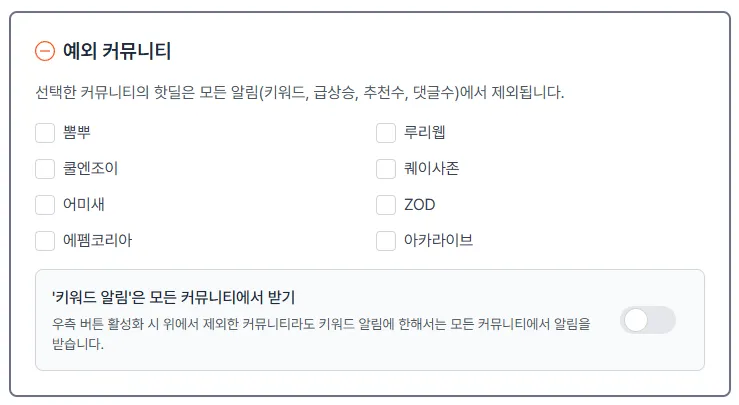Check the box next to 어미새
The image size is (739, 405).
point(45,205)
